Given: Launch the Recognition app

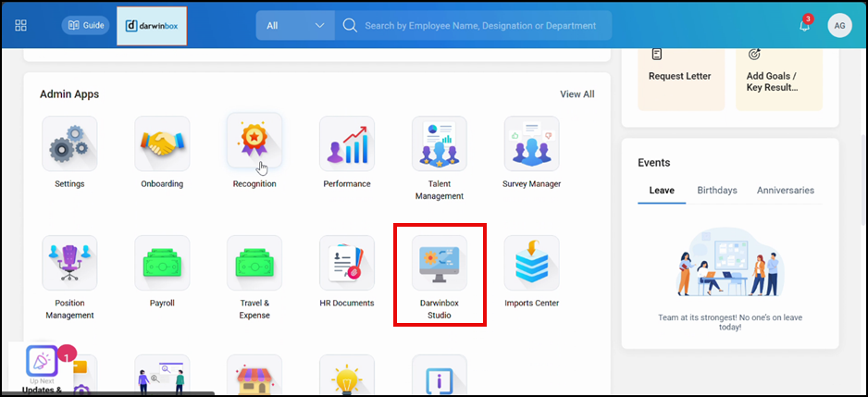Looking at the screenshot, I should (x=254, y=143).
